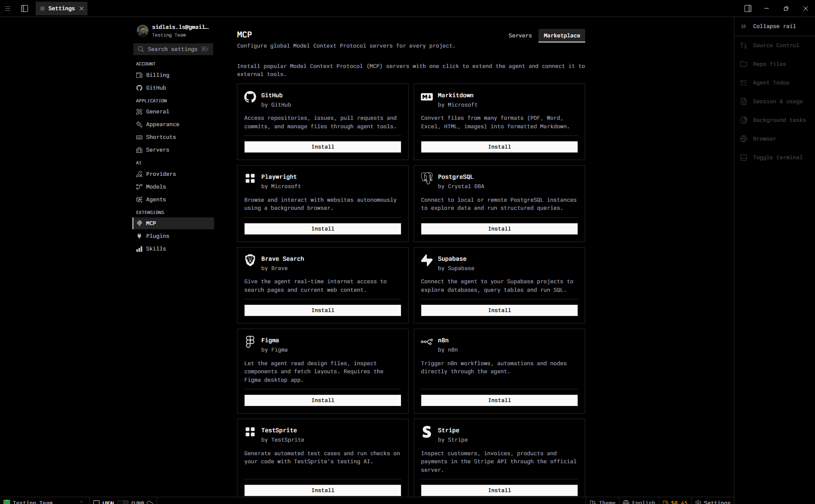Toggle the Local/Cloud switch in status bar
This screenshot has height=504, width=815.
click(123, 501)
